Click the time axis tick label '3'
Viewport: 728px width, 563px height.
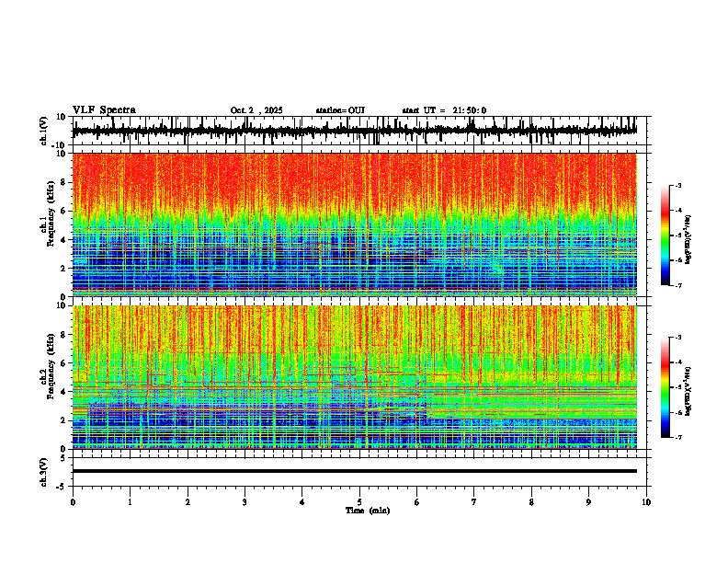245,502
